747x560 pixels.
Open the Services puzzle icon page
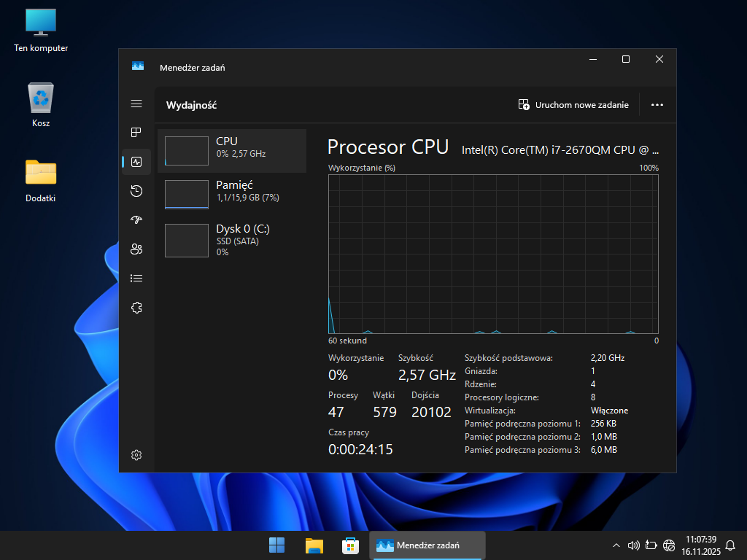[136, 308]
